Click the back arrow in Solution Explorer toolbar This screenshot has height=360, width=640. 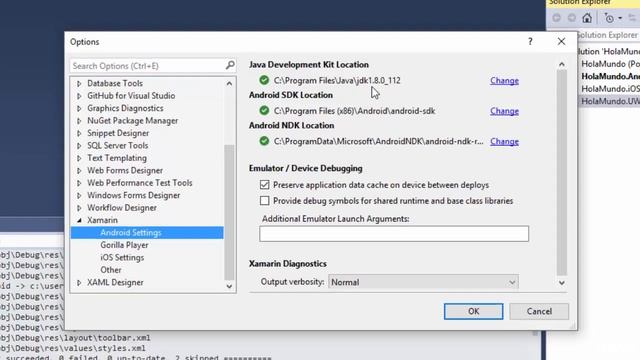556,18
